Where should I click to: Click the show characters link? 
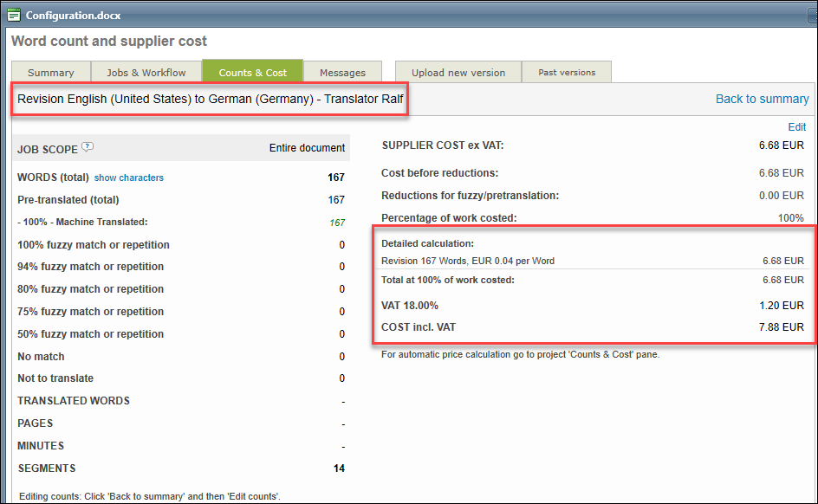(129, 178)
